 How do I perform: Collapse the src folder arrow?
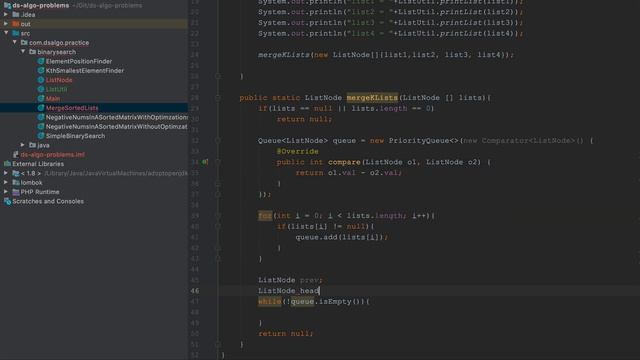click(6, 33)
